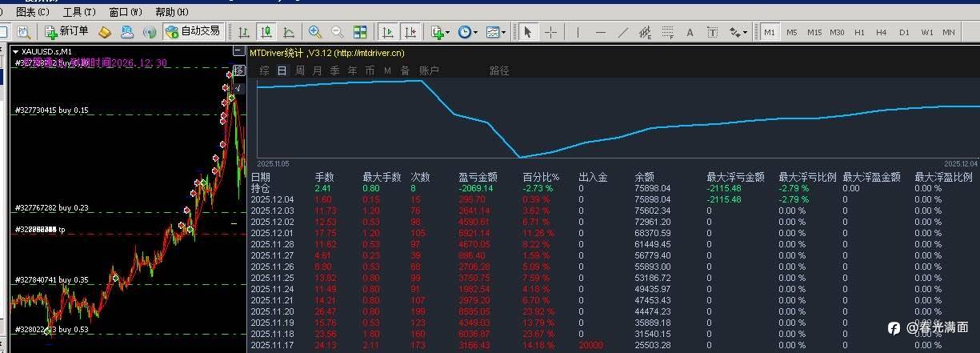The image size is (980, 353).
Task: Switch chart to bar chart mode
Action: (243, 32)
